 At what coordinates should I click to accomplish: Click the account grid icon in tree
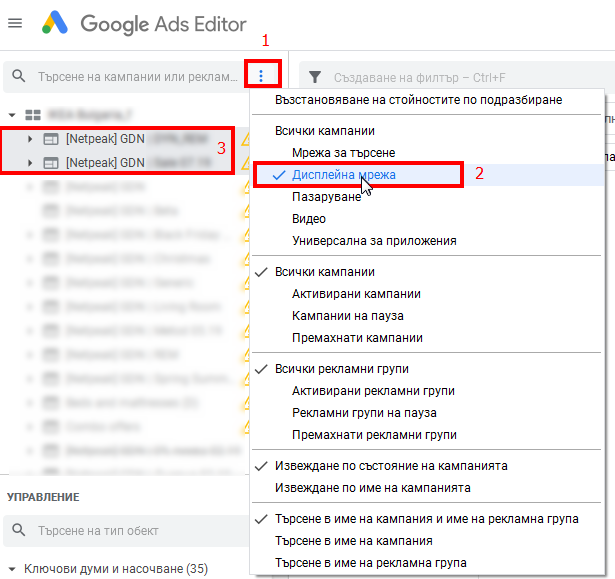(33, 115)
